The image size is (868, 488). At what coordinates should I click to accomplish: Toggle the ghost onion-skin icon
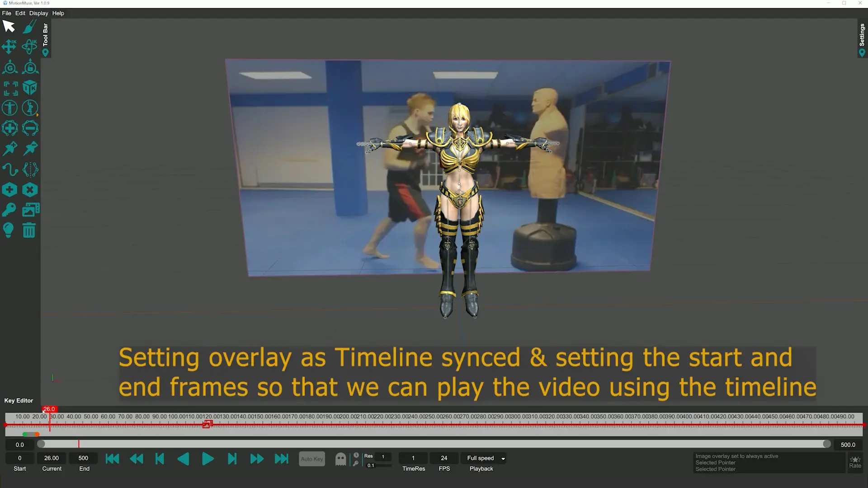pyautogui.click(x=340, y=460)
